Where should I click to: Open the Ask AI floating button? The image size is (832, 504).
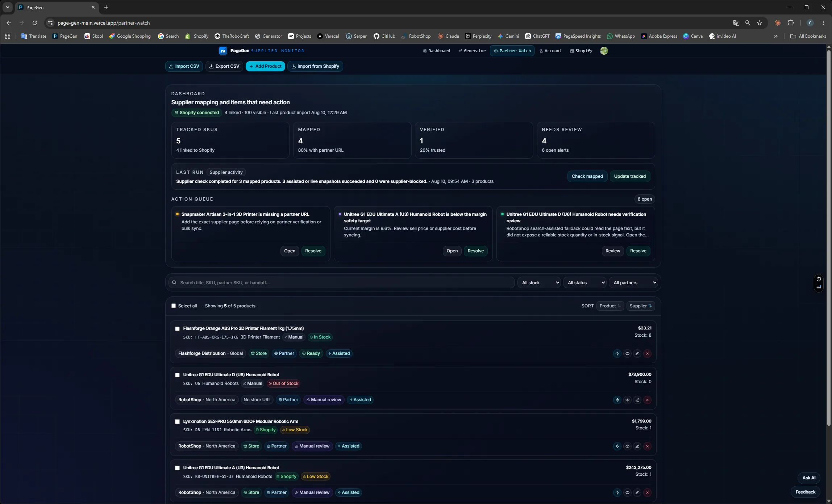(809, 478)
